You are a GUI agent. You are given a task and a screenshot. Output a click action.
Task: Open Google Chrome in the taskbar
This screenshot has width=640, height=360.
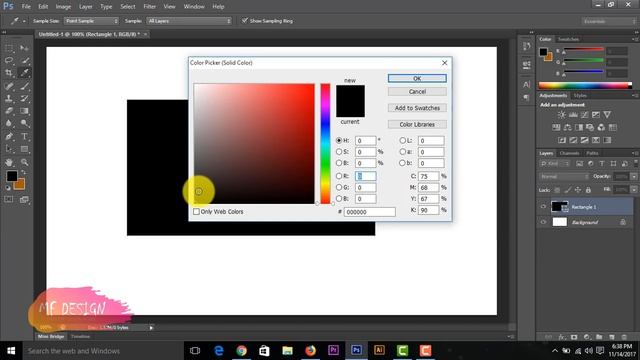(241, 350)
